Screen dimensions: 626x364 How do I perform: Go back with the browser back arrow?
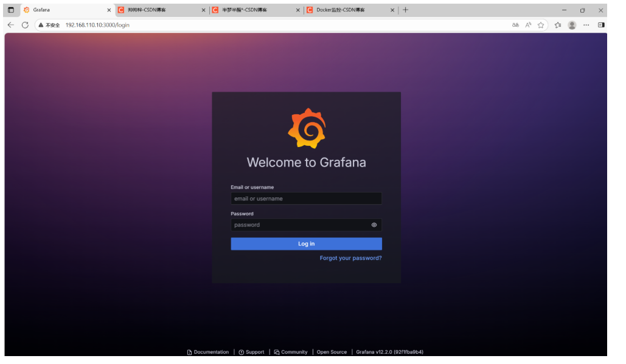11,25
